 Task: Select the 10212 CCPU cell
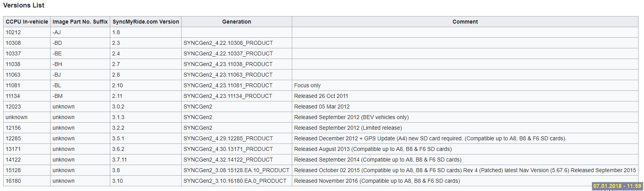tap(27, 32)
